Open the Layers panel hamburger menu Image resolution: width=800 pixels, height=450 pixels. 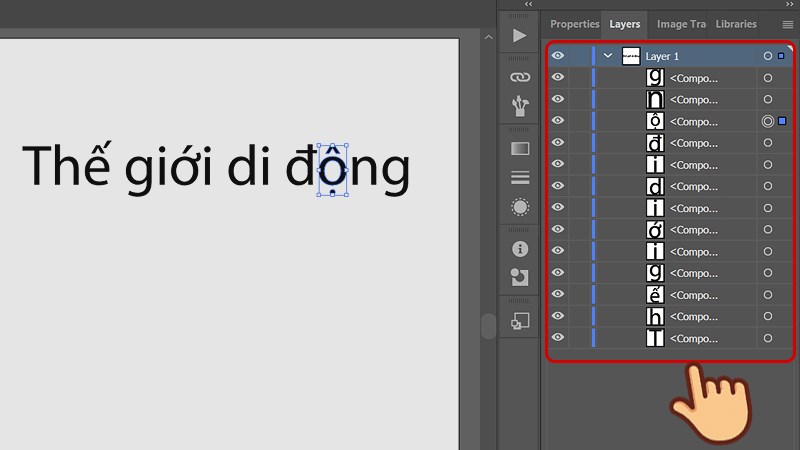click(x=788, y=24)
